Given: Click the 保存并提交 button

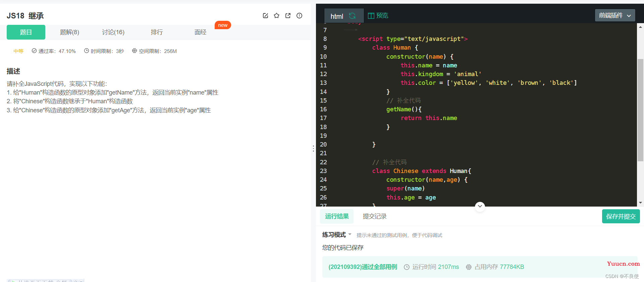Looking at the screenshot, I should 621,216.
